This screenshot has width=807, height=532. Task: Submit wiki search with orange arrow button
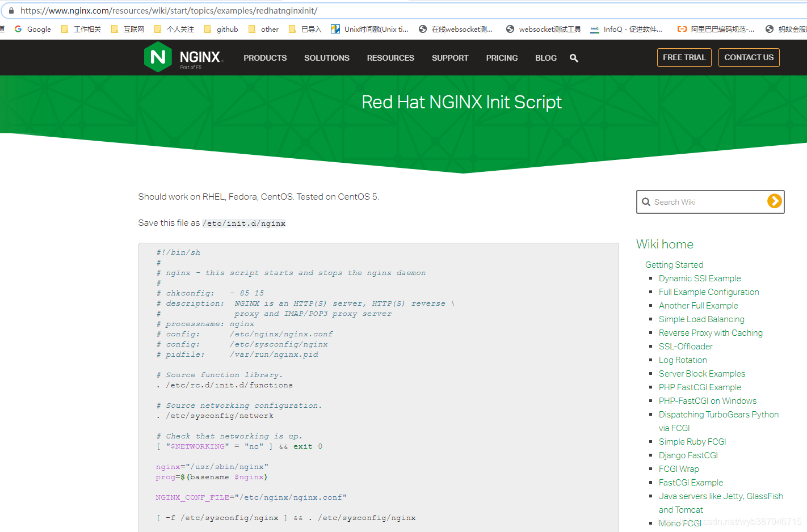coord(774,201)
